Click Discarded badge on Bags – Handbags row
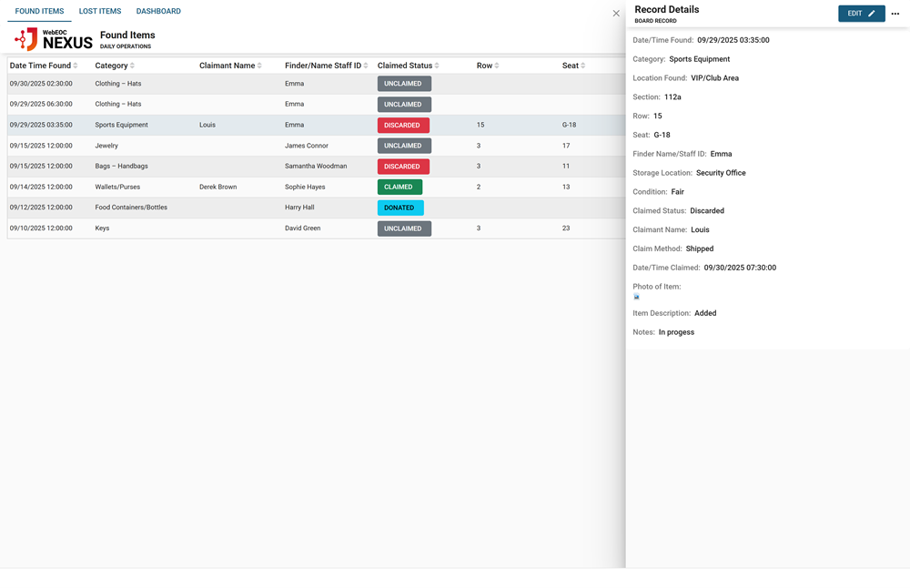Viewport: 910px width, 588px height. pos(403,167)
